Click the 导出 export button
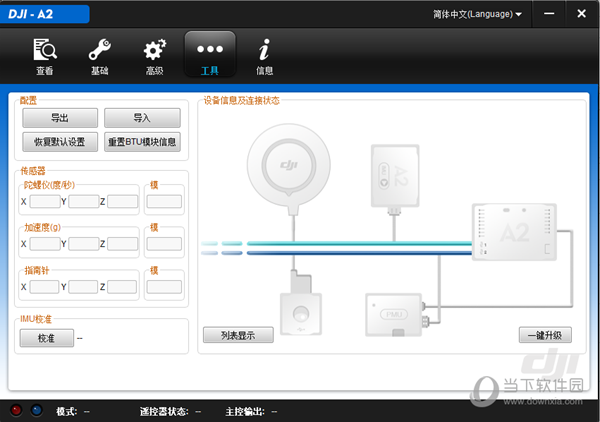The width and height of the screenshot is (600, 422). 60,118
